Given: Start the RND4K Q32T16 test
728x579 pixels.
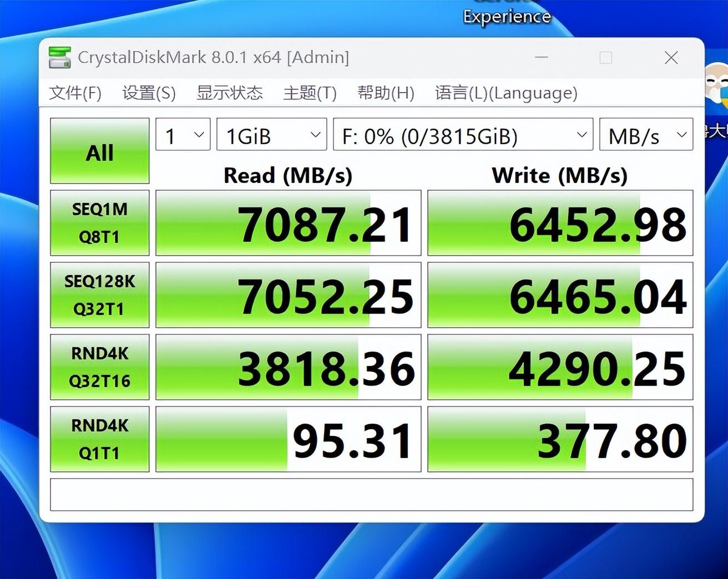Looking at the screenshot, I should pos(100,367).
